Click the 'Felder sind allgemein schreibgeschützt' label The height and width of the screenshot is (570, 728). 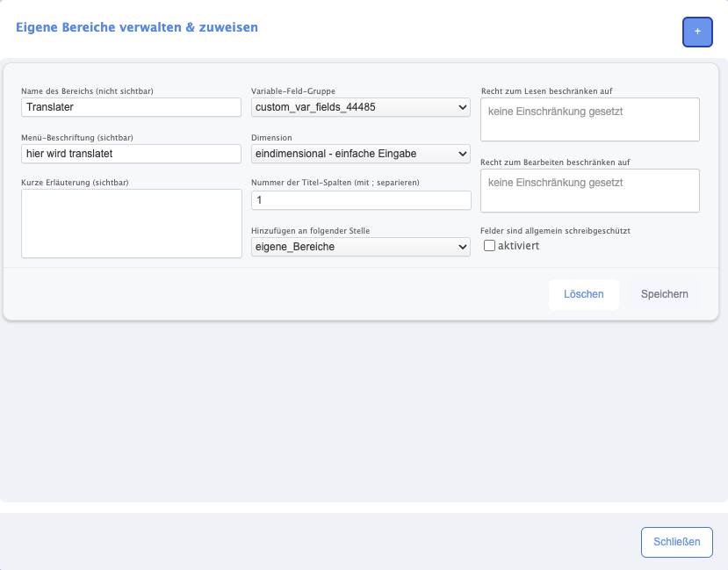(555, 231)
